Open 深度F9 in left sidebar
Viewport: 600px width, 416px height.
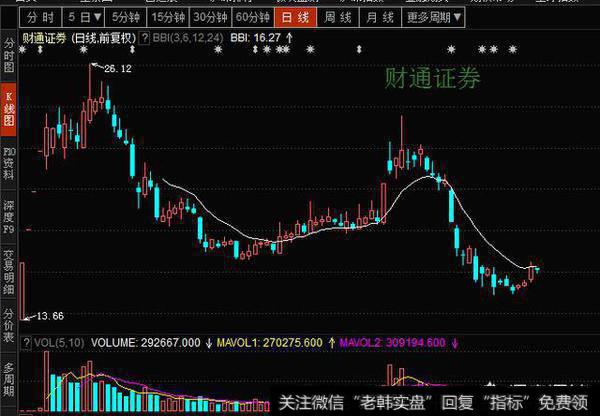click(x=8, y=217)
